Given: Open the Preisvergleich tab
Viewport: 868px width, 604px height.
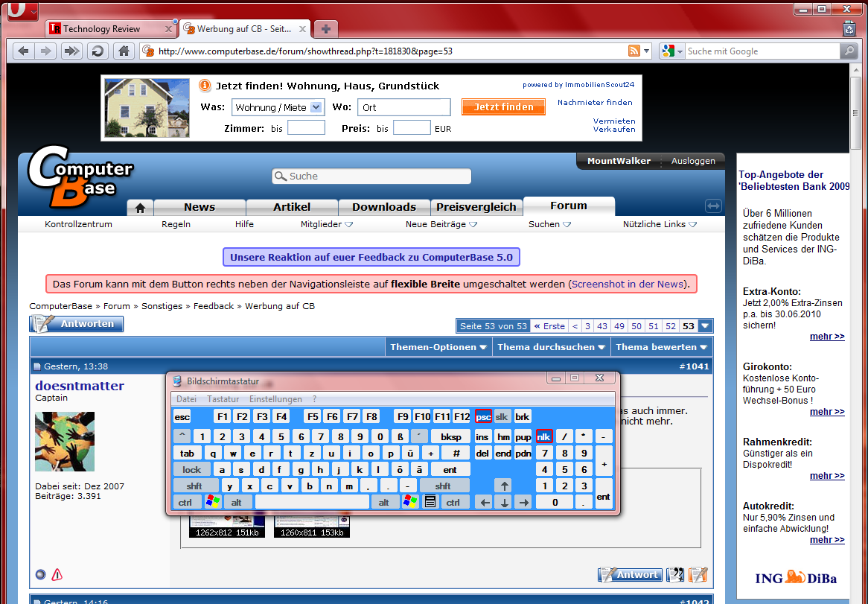Looking at the screenshot, I should pyautogui.click(x=476, y=207).
